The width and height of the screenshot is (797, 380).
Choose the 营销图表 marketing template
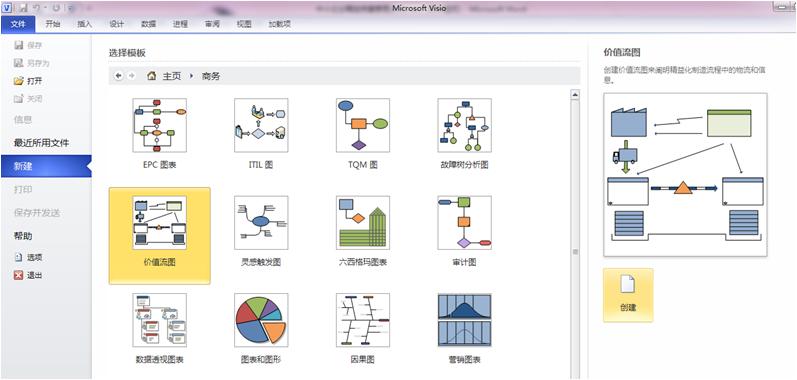click(x=465, y=320)
